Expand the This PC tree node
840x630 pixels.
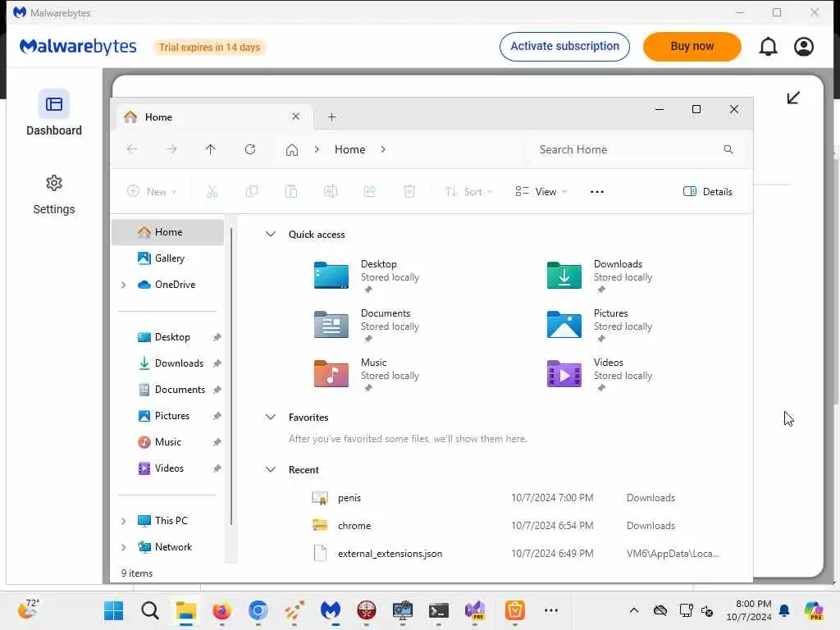(124, 521)
